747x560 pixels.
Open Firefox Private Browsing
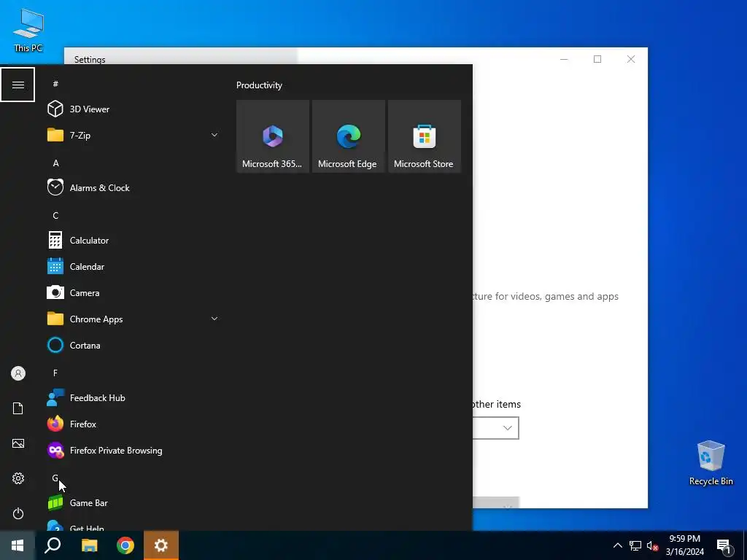pos(133,450)
